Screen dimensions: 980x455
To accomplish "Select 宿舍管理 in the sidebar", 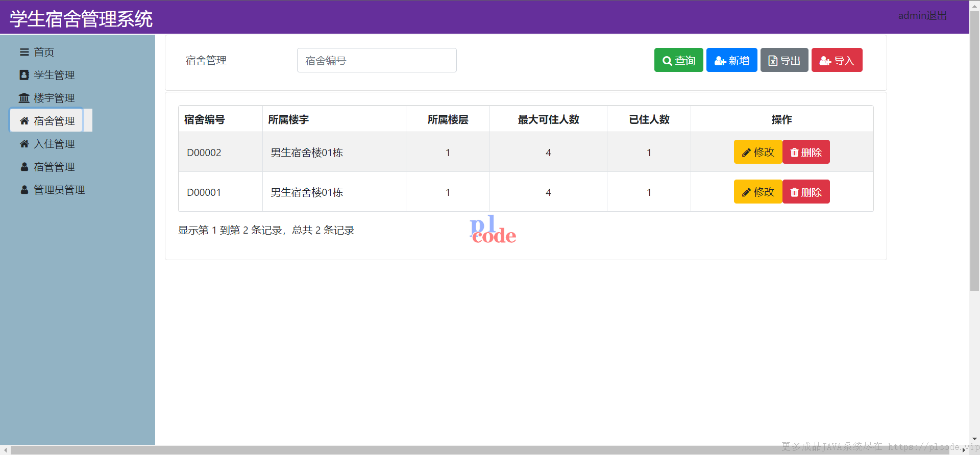I will pyautogui.click(x=54, y=121).
